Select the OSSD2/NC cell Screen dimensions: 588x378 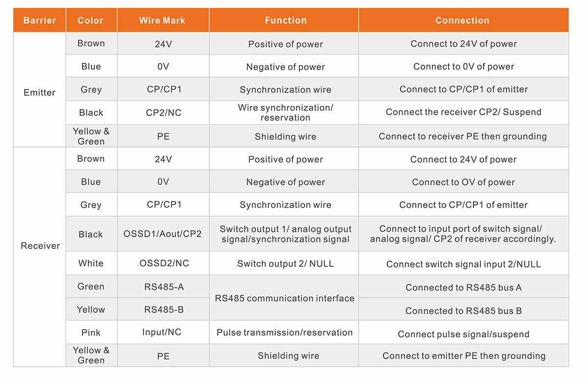[164, 263]
